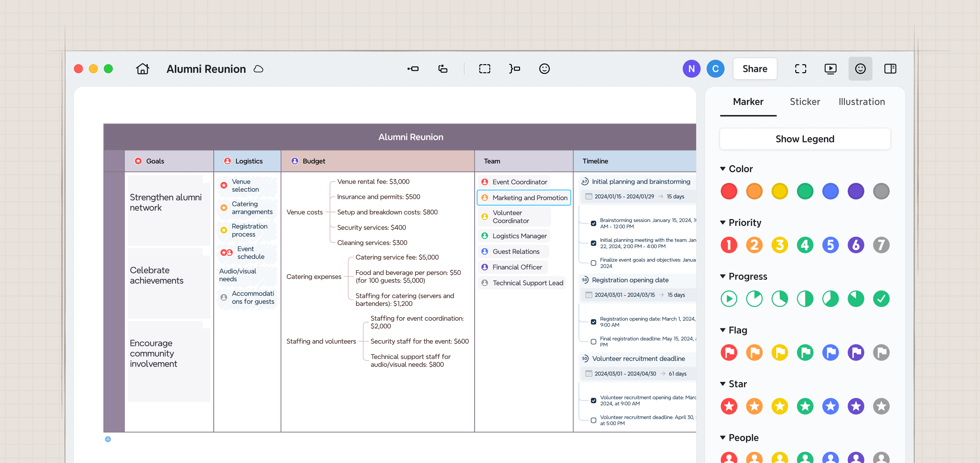Collapse the Priority marker section

(723, 223)
